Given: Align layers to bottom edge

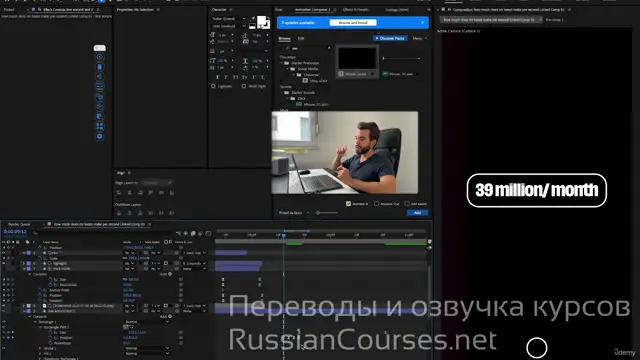Looking at the screenshot, I should point(172,193).
